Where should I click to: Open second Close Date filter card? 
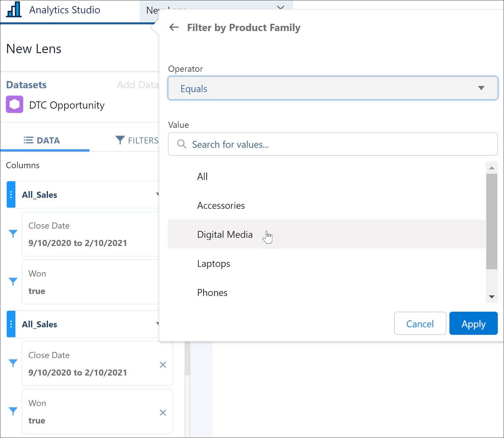[97, 363]
